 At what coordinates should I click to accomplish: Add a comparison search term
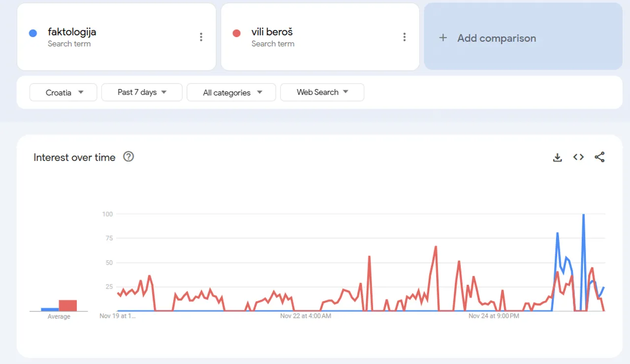[523, 36]
